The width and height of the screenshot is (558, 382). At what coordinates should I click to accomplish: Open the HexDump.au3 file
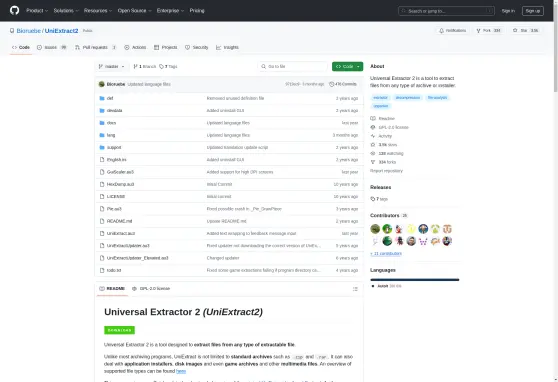pyautogui.click(x=120, y=184)
